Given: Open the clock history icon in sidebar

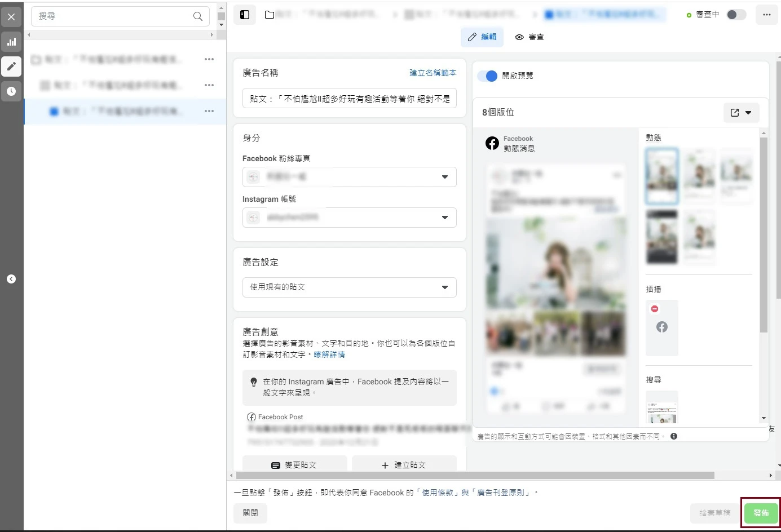Looking at the screenshot, I should coord(11,91).
